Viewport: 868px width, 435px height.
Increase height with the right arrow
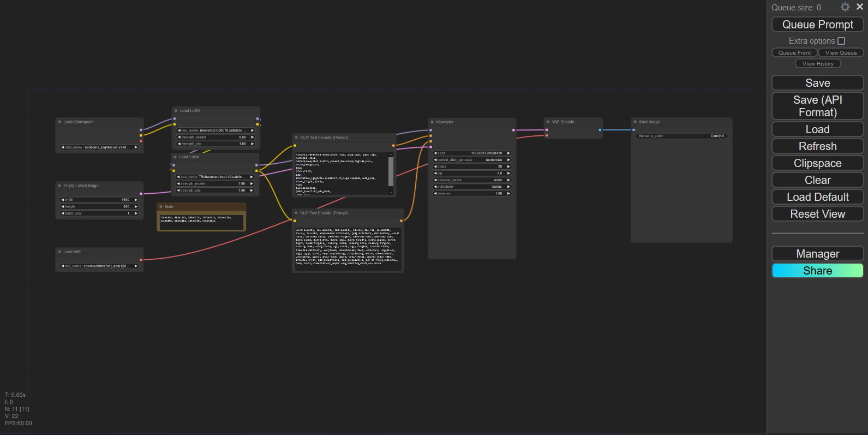136,207
